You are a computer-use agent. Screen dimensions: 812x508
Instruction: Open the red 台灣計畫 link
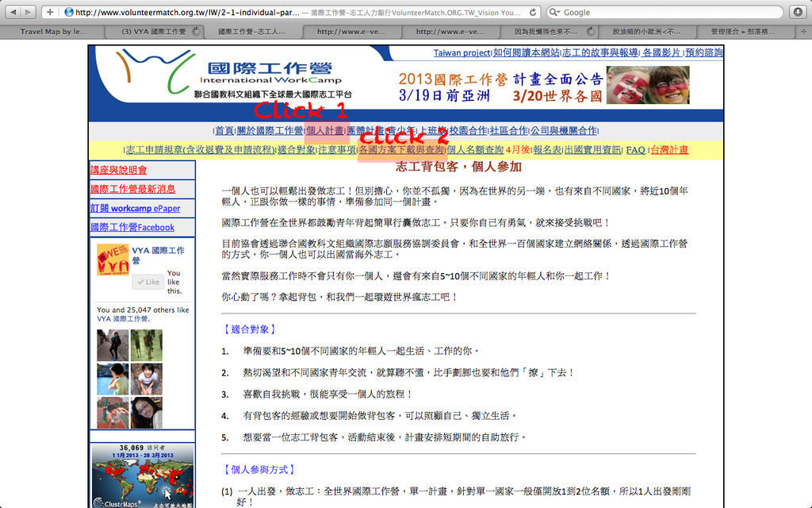[x=669, y=150]
